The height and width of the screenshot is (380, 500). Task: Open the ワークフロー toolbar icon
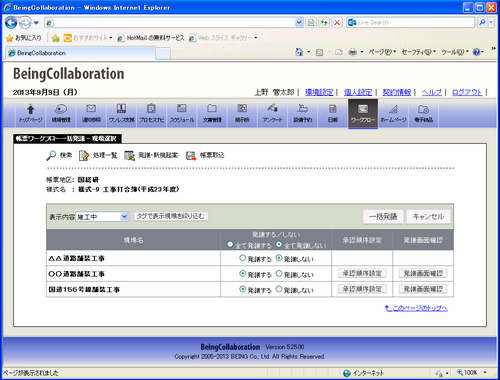tap(363, 113)
